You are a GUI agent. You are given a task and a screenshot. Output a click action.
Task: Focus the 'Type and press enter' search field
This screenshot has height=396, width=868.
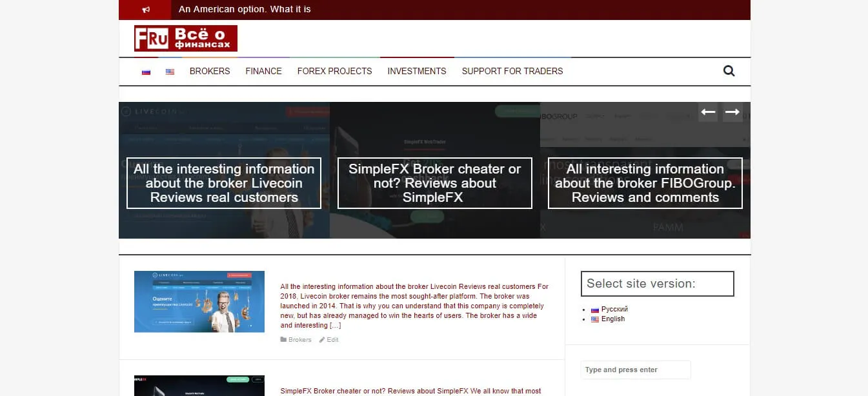[636, 370]
